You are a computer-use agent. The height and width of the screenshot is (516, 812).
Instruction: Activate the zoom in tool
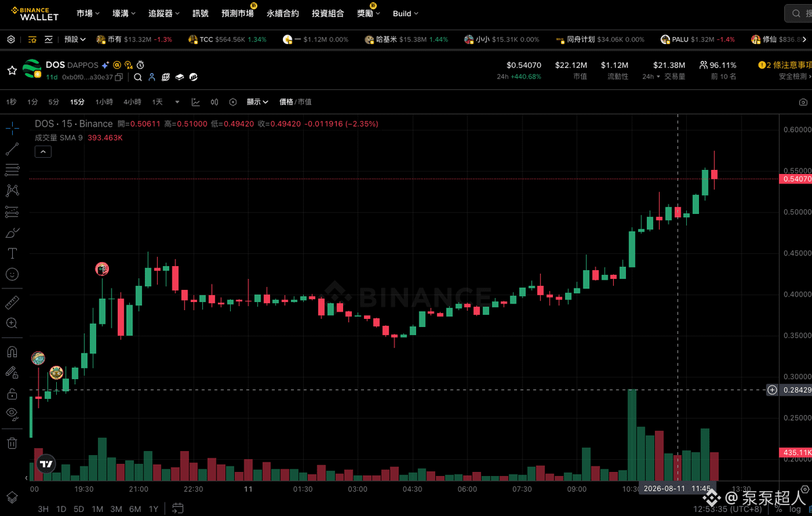(x=12, y=323)
